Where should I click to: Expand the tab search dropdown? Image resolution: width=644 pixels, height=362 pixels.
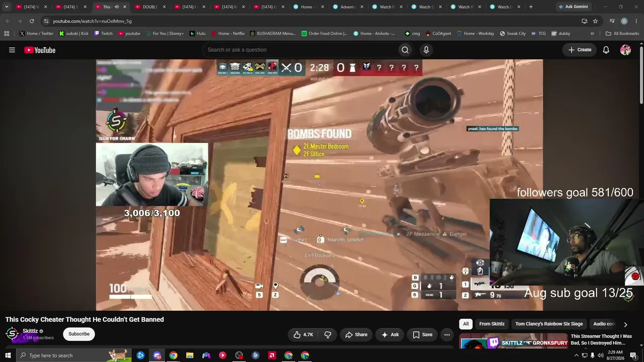(7, 7)
